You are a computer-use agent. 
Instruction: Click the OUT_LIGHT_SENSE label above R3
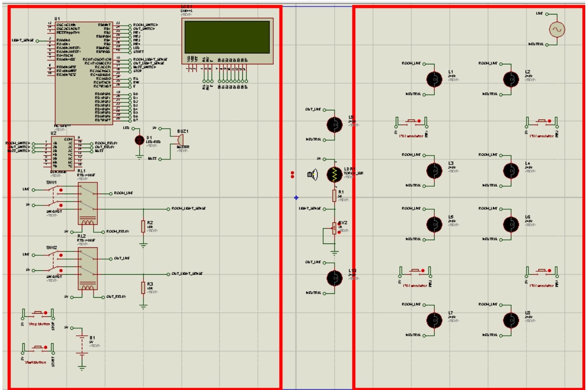187,274
